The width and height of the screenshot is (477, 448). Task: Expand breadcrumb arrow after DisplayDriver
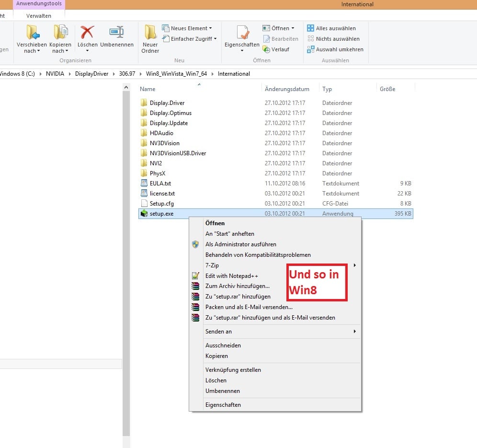(114, 74)
